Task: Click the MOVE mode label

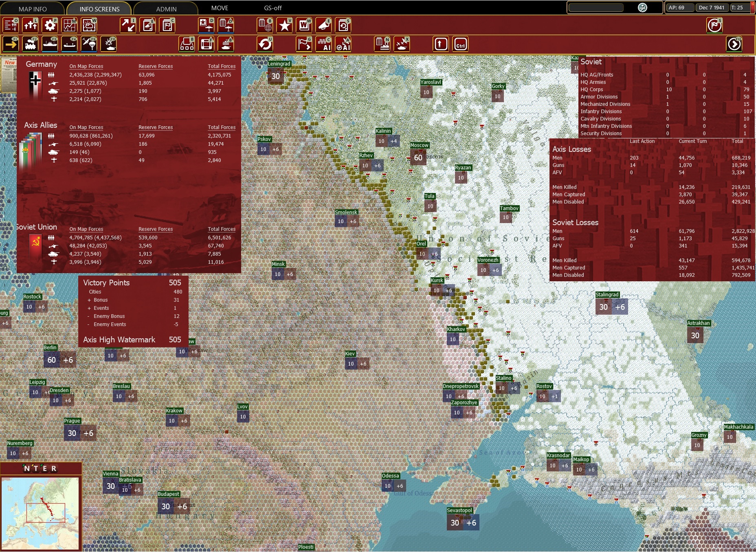Action: pyautogui.click(x=220, y=8)
